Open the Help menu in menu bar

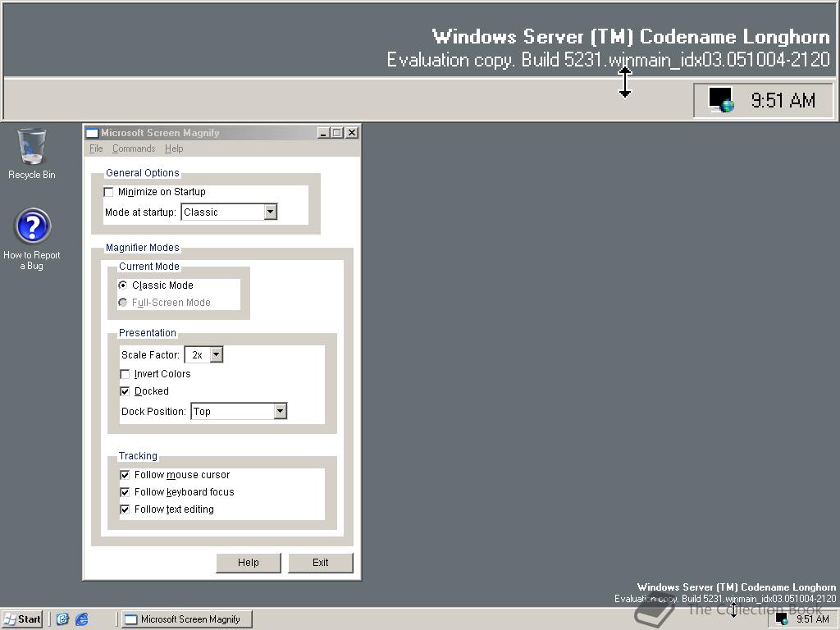pyautogui.click(x=174, y=149)
